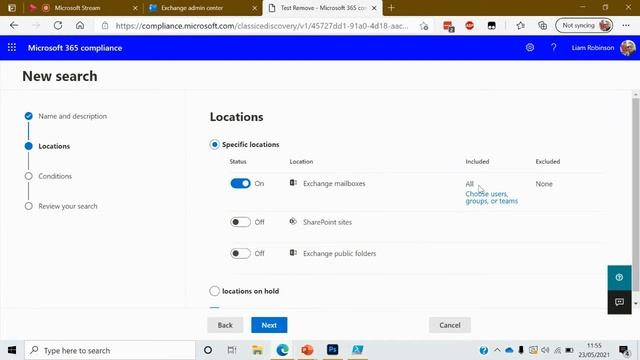Click the page vertical scrollbar thumb
The image size is (640, 360).
pos(636,195)
